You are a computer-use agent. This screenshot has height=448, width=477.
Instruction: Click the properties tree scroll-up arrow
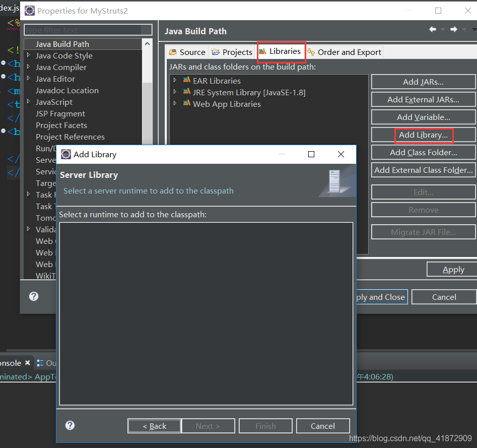147,44
